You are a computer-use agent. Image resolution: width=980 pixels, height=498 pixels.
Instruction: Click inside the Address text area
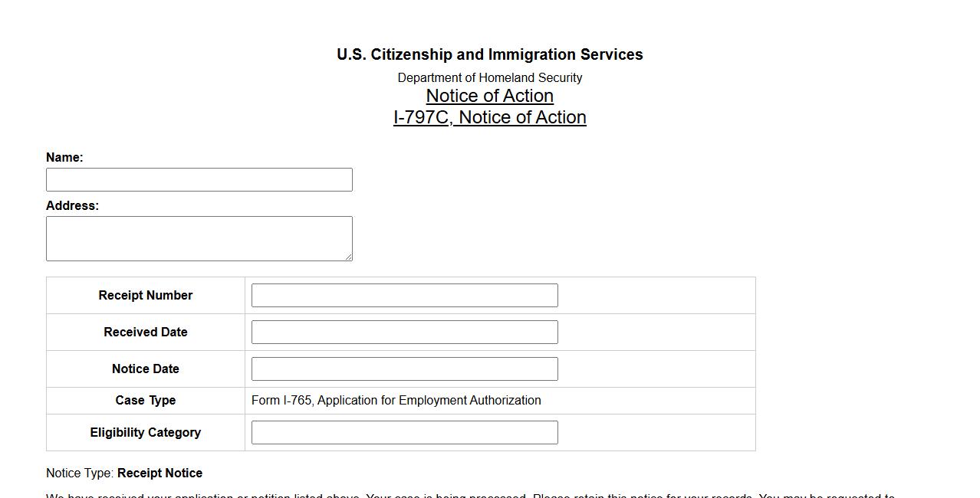point(199,238)
